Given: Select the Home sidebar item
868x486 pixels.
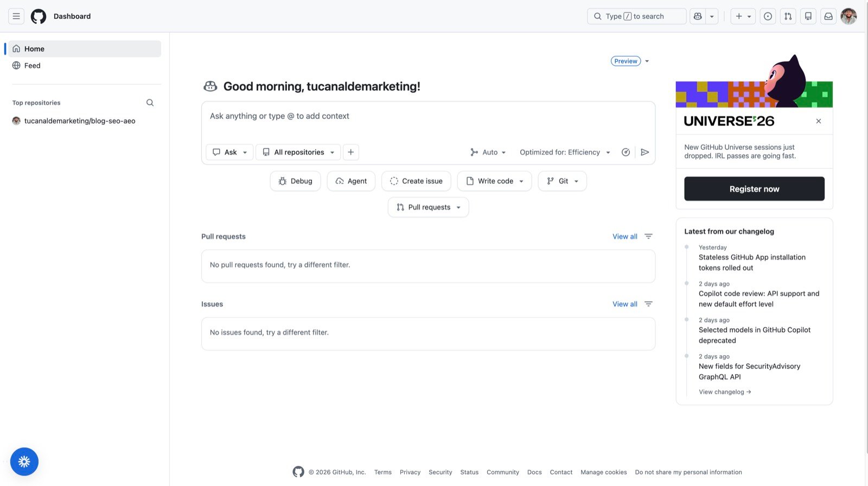Looking at the screenshot, I should 84,49.
